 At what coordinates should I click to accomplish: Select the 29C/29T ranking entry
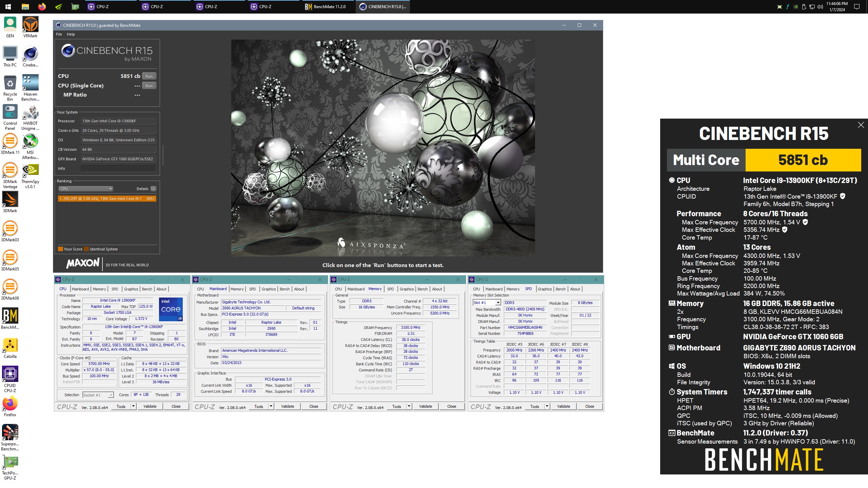click(107, 199)
